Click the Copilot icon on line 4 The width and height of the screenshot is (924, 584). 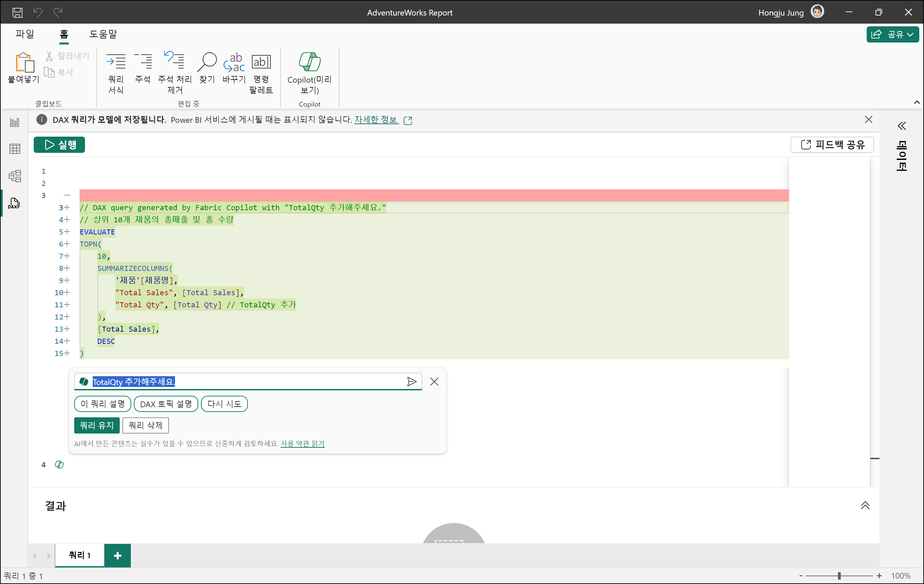59,465
